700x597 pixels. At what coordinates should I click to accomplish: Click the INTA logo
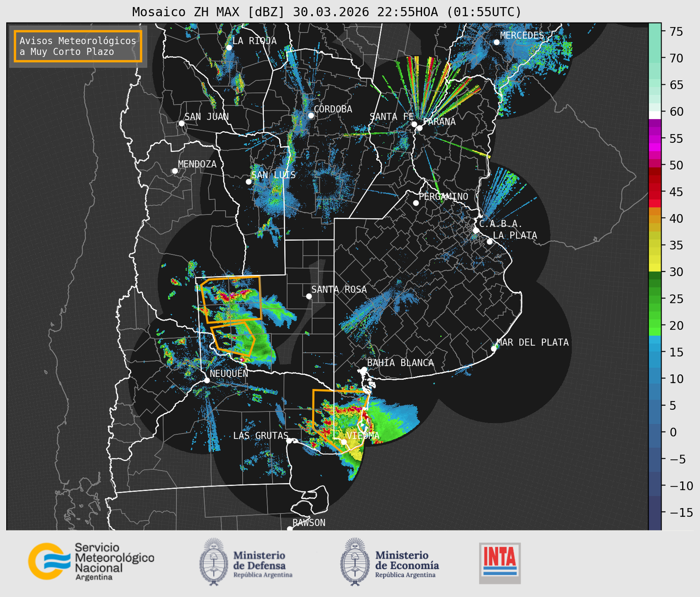500,563
